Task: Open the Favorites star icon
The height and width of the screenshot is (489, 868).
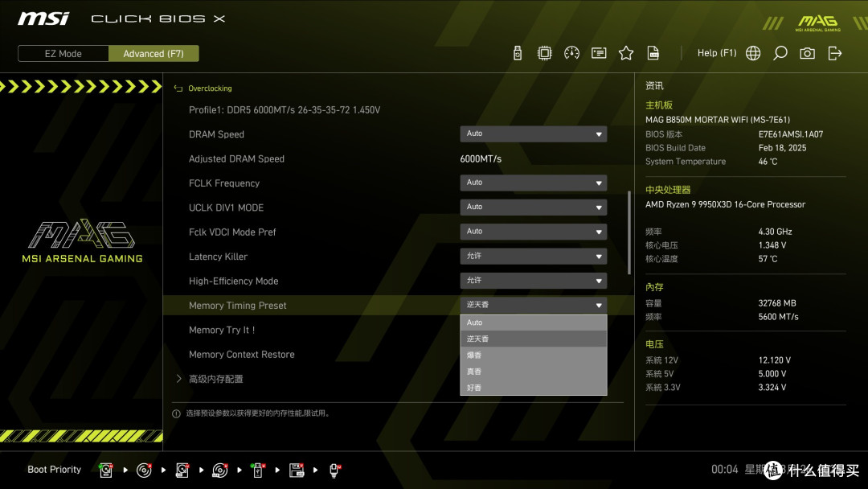Action: point(626,53)
